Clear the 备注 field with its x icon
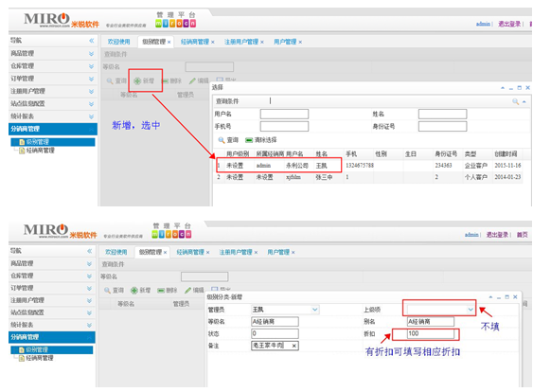This screenshot has height=392, width=533. (294, 346)
